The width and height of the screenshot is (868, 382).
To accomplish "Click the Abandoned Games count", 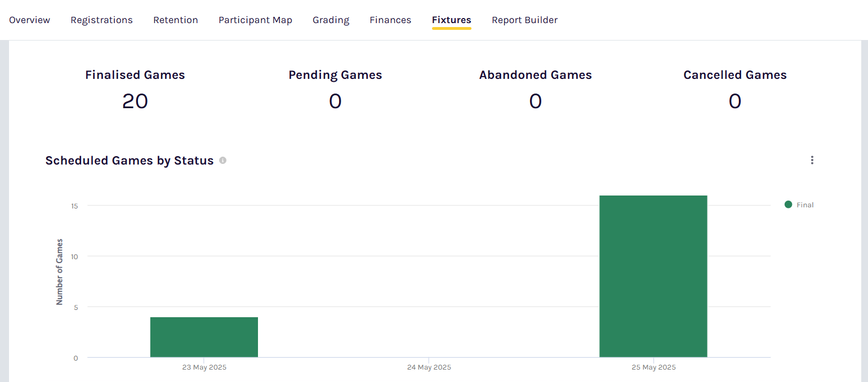I will click(x=535, y=101).
